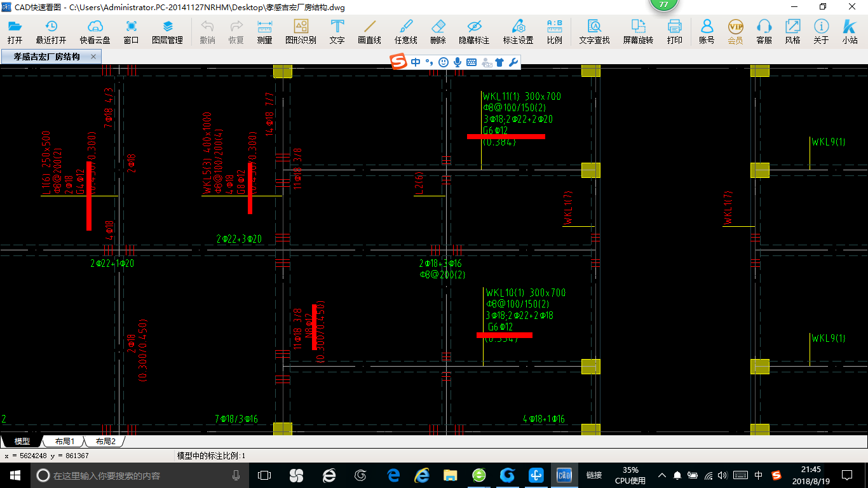Open 图层管理 layer manager
Screen dimensions: 868x488
[167, 32]
